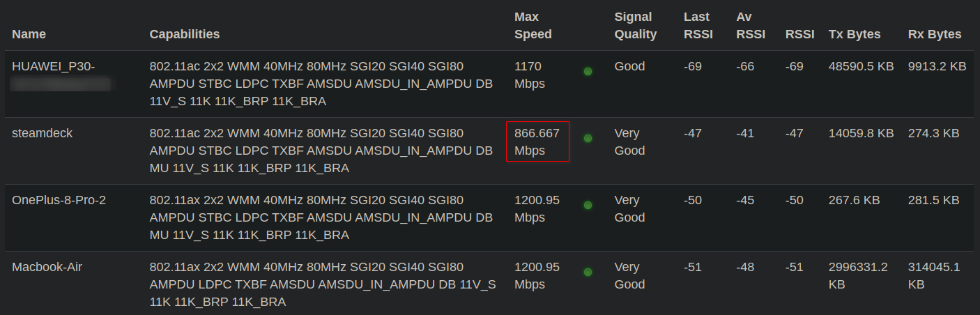Click steamdeck's 866.667 Mbps max speed cell

click(x=537, y=141)
